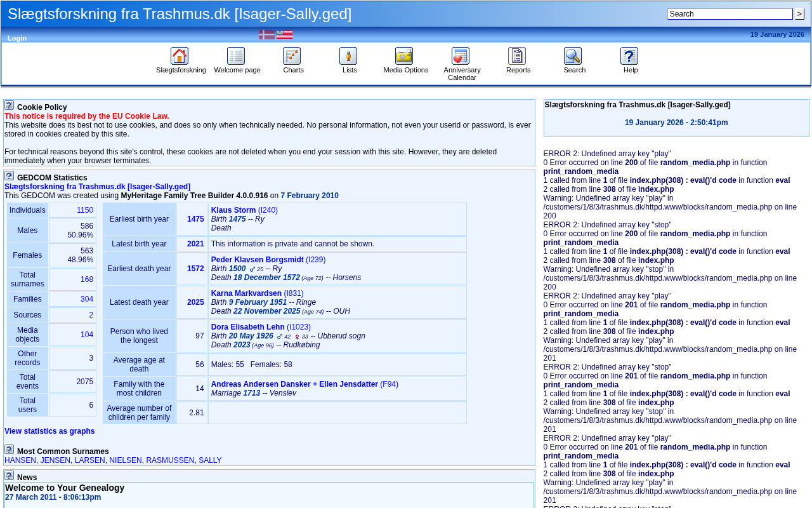The image size is (812, 508).
Task: Open Media Options menu label
Action: (406, 70)
